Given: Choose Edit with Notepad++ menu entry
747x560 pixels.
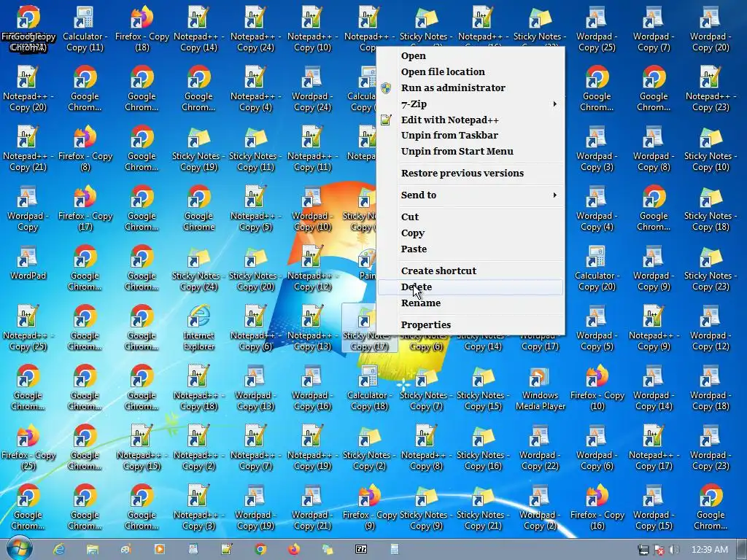Looking at the screenshot, I should (x=471, y=120).
